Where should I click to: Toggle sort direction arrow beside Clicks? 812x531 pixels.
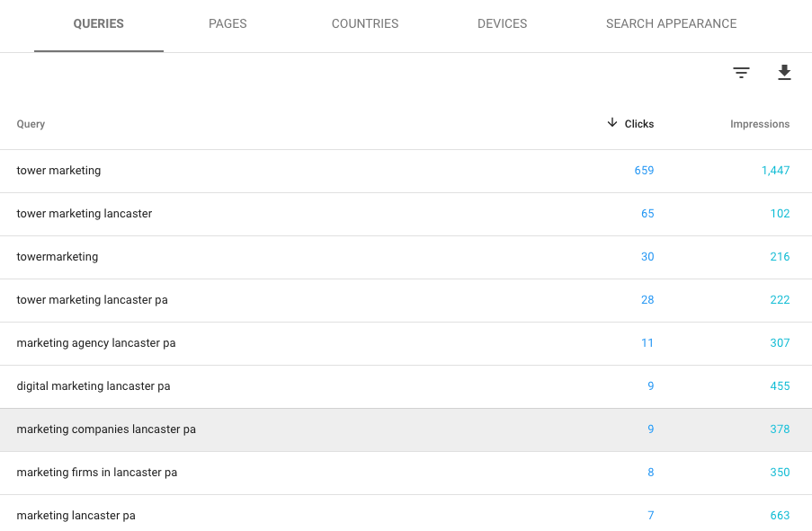[x=612, y=123]
